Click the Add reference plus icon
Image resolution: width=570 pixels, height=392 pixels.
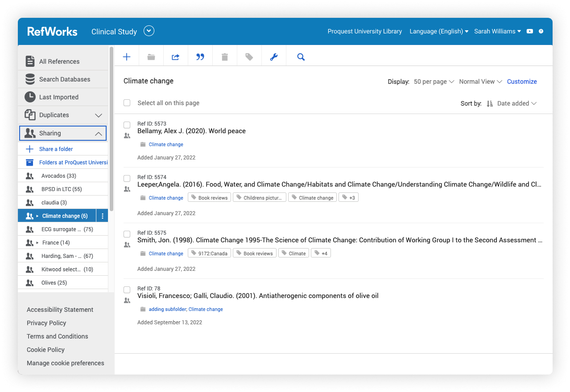coord(127,57)
